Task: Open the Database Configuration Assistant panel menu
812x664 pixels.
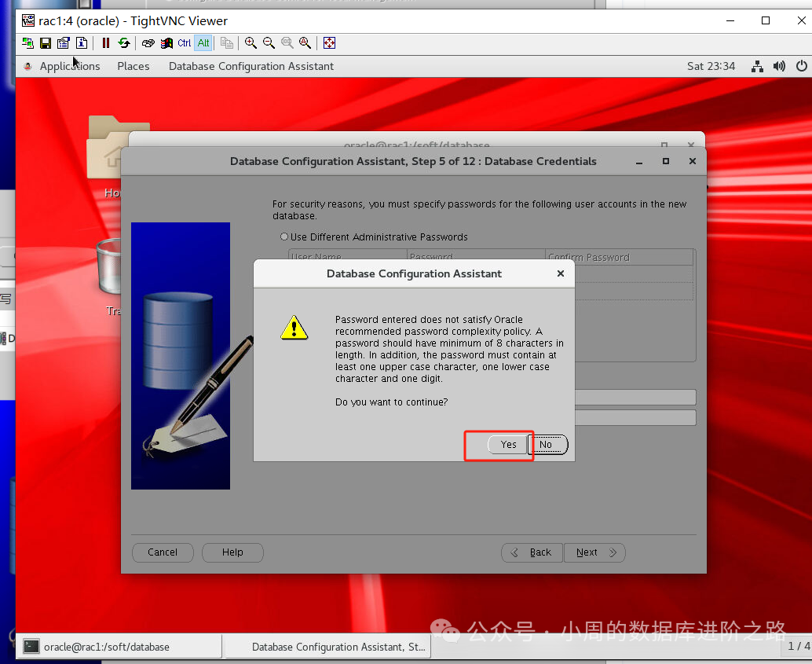Action: point(251,66)
